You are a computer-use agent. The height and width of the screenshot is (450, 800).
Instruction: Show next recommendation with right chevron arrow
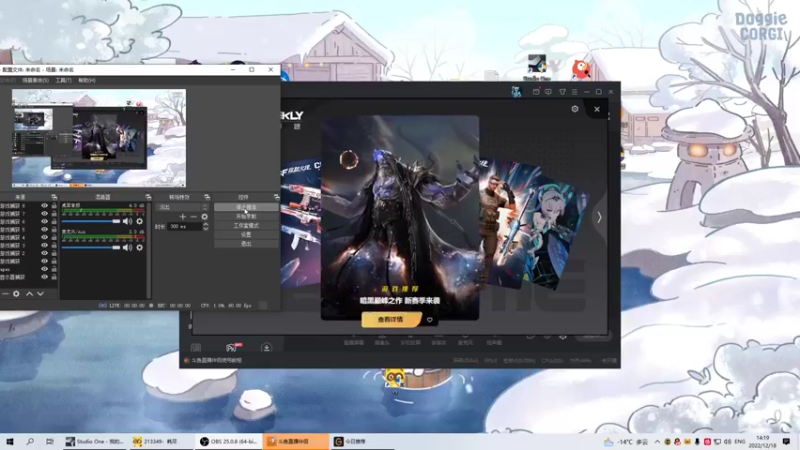[599, 217]
